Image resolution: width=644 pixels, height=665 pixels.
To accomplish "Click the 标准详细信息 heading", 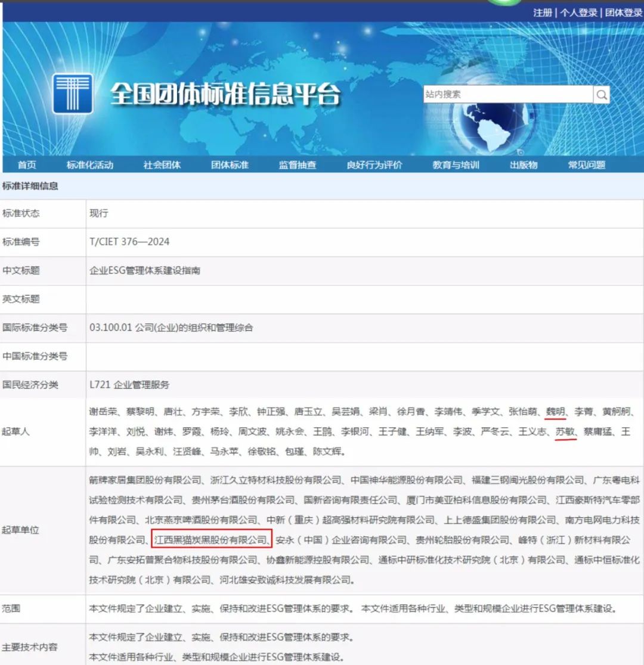I will pyautogui.click(x=30, y=186).
